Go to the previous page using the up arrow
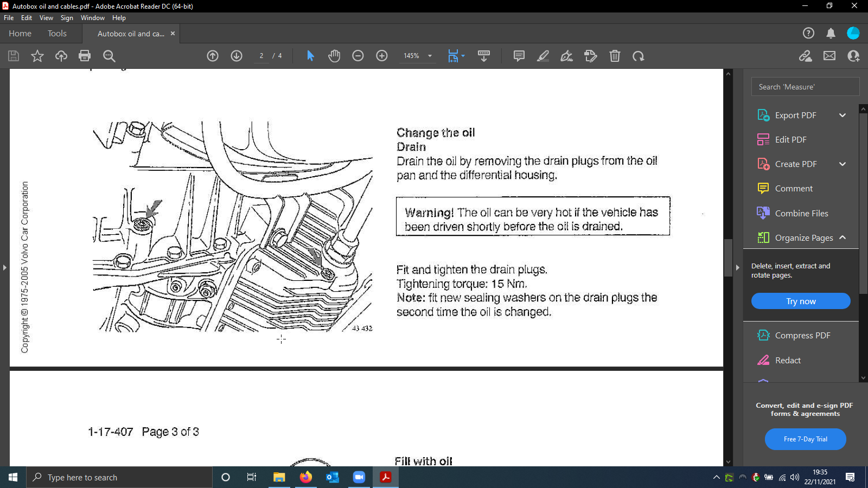Image resolution: width=868 pixels, height=488 pixels. 213,56
